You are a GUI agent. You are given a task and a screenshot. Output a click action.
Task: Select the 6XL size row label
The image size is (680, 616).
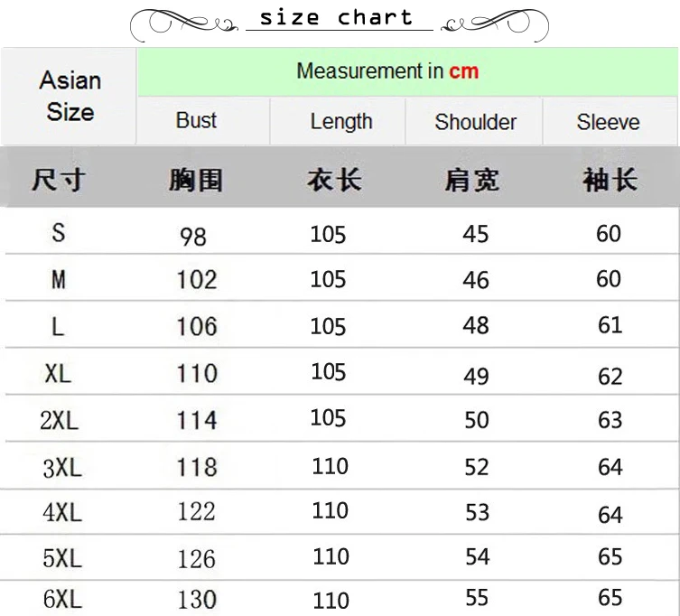61,599
